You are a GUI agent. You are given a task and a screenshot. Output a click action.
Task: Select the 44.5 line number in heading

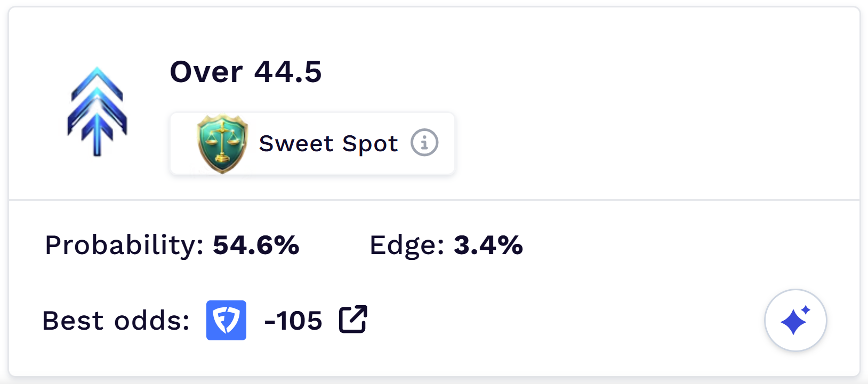288,72
